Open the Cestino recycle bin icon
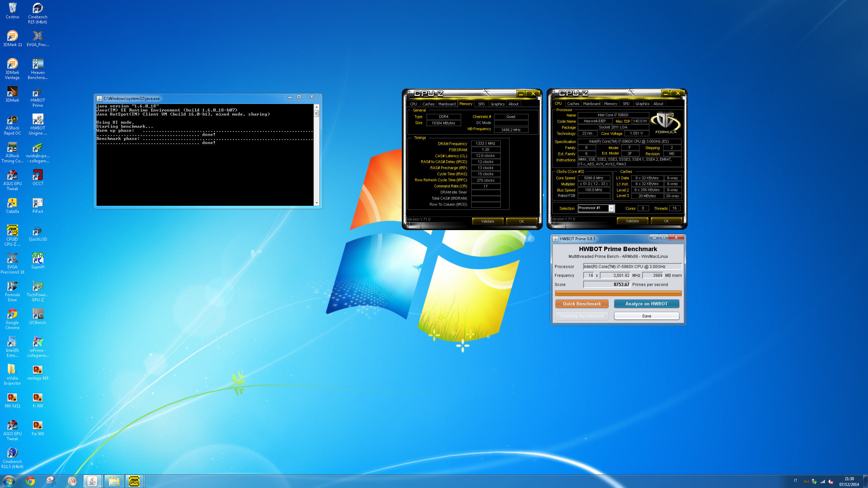This screenshot has width=868, height=488. [12, 11]
